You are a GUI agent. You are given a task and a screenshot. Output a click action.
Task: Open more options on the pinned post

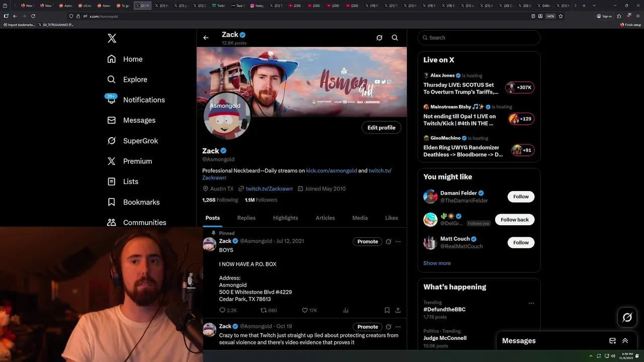pos(398,242)
